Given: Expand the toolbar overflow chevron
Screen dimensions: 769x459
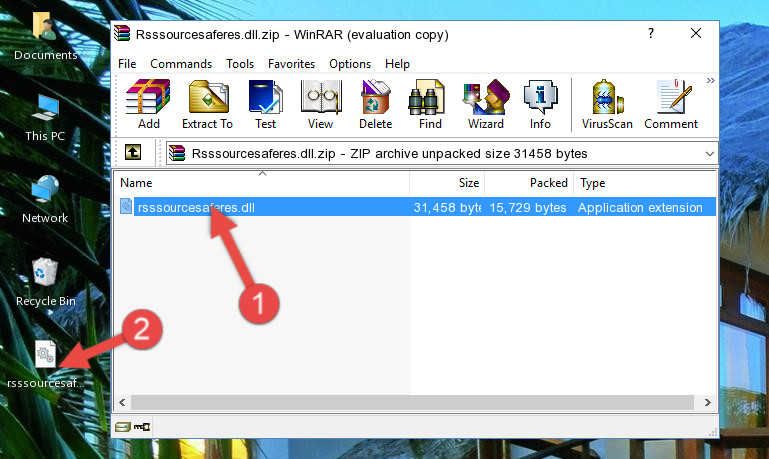Looking at the screenshot, I should click(x=711, y=81).
